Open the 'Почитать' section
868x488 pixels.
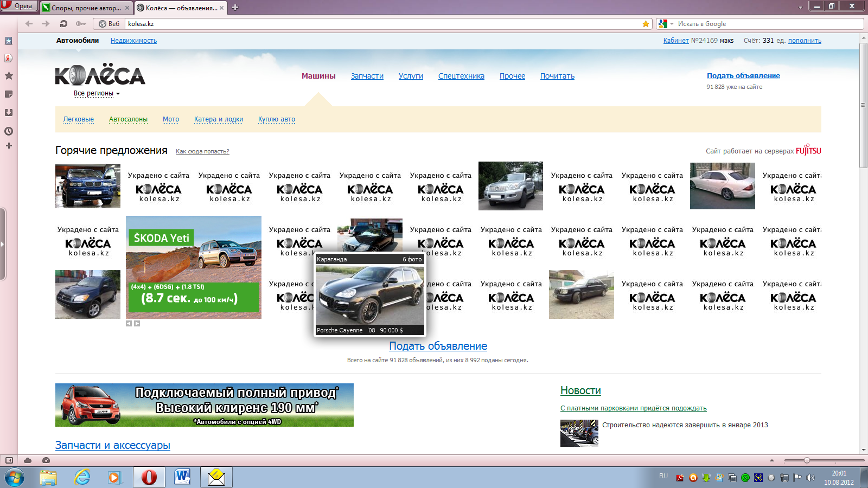[557, 76]
